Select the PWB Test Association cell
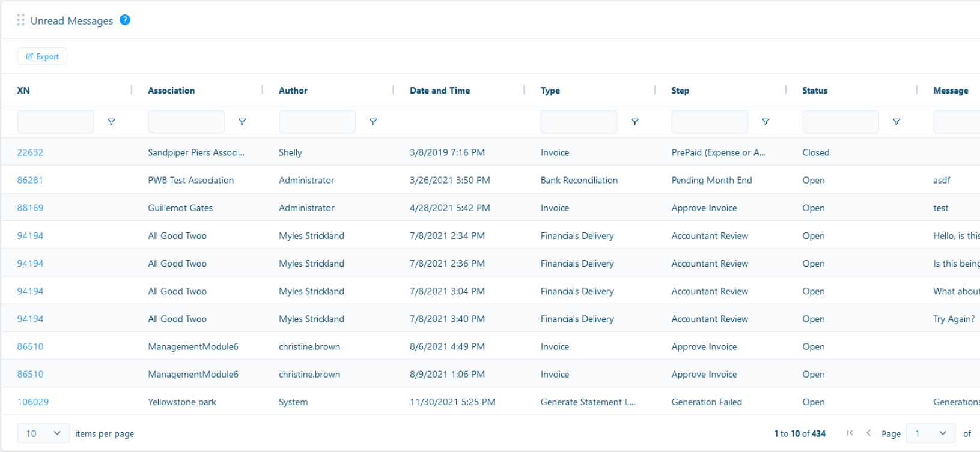 point(190,180)
